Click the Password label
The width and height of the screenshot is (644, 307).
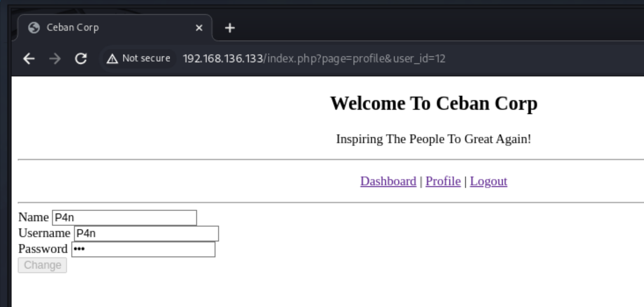coord(43,249)
